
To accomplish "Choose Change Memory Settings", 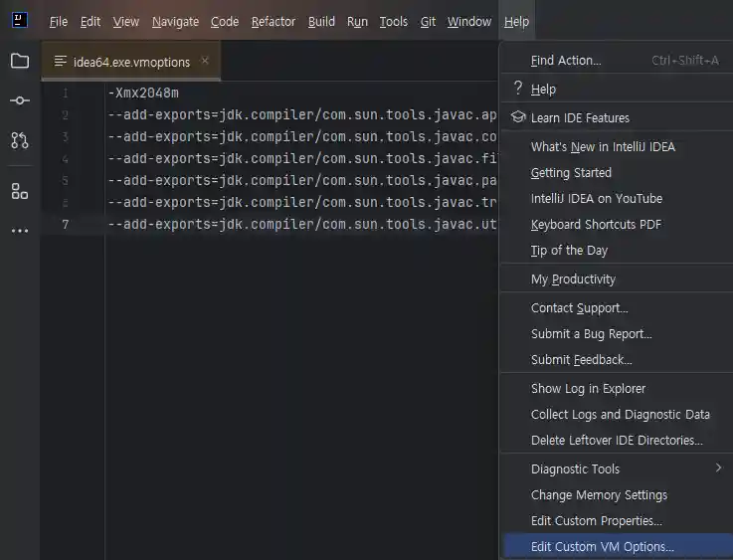I will coord(617,495).
